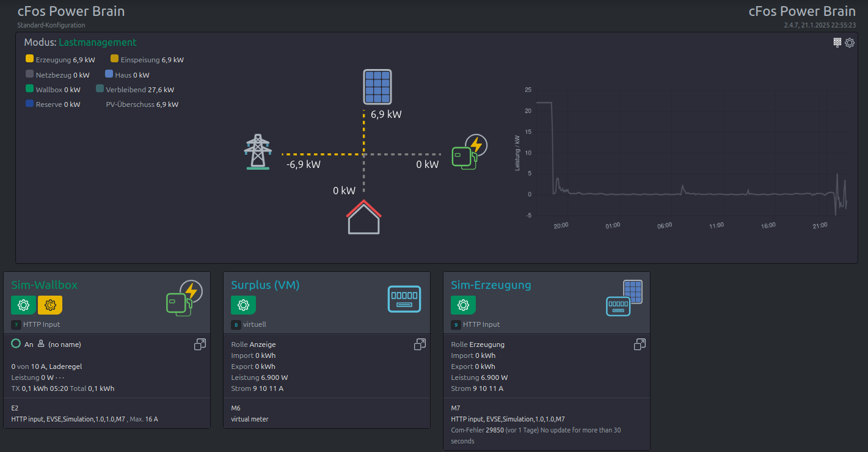Screen dimensions: 868x452
Task: Click device number 8 badge in Surplus (VM) card
Action: click(236, 324)
